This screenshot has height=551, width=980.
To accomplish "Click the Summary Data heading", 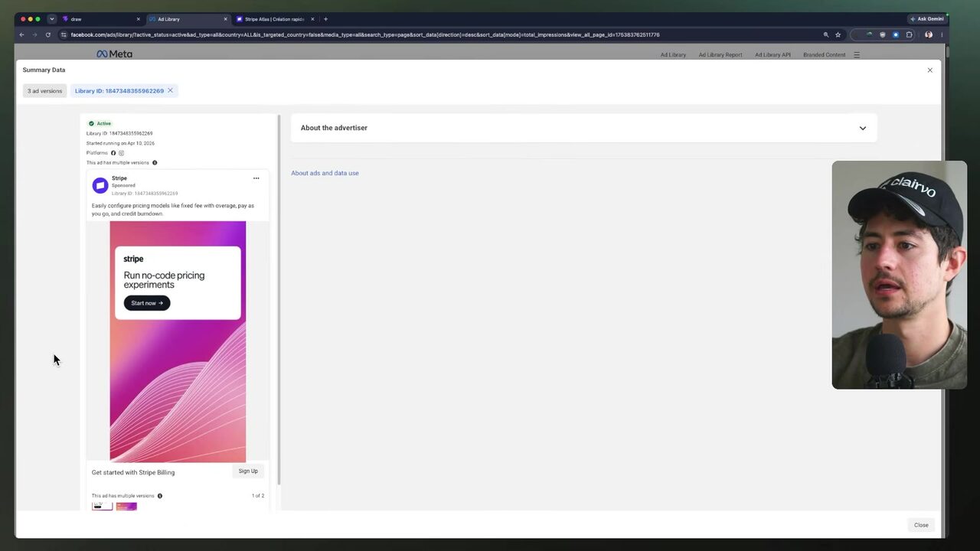I will (x=44, y=70).
